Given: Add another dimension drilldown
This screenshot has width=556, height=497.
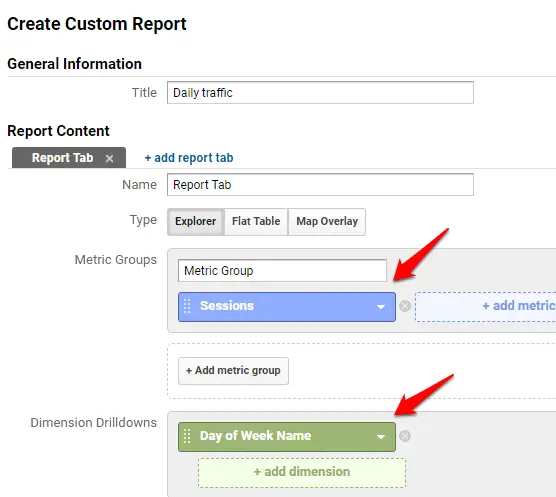Looking at the screenshot, I should coord(302,473).
